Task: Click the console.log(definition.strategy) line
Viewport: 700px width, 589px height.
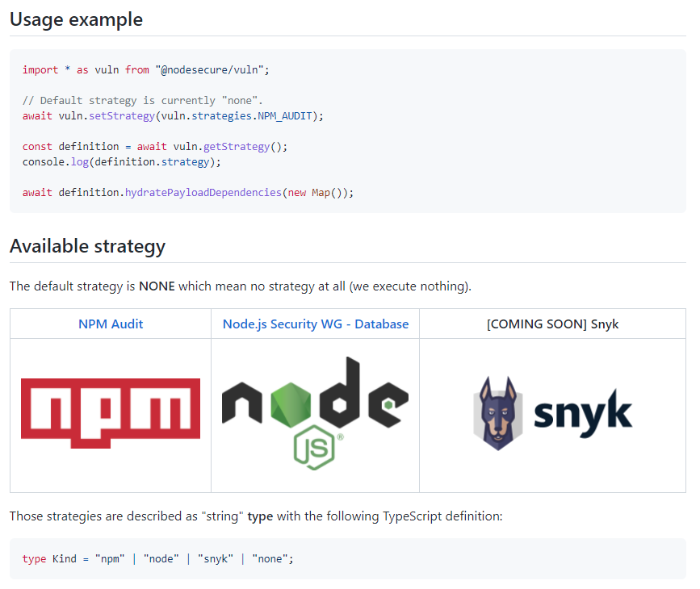Action: tap(122, 162)
